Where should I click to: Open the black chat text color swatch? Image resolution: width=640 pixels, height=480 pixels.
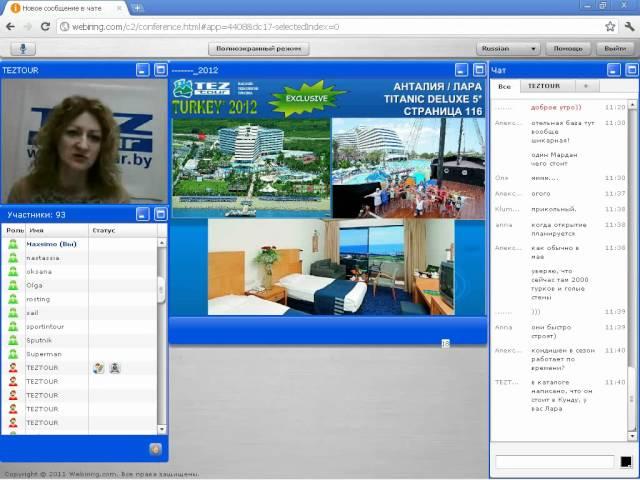[626, 462]
